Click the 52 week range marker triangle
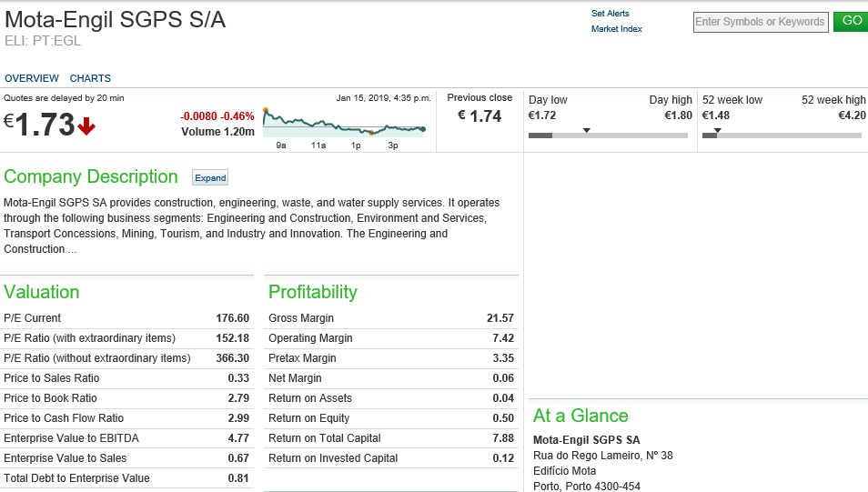The image size is (868, 492). [717, 130]
